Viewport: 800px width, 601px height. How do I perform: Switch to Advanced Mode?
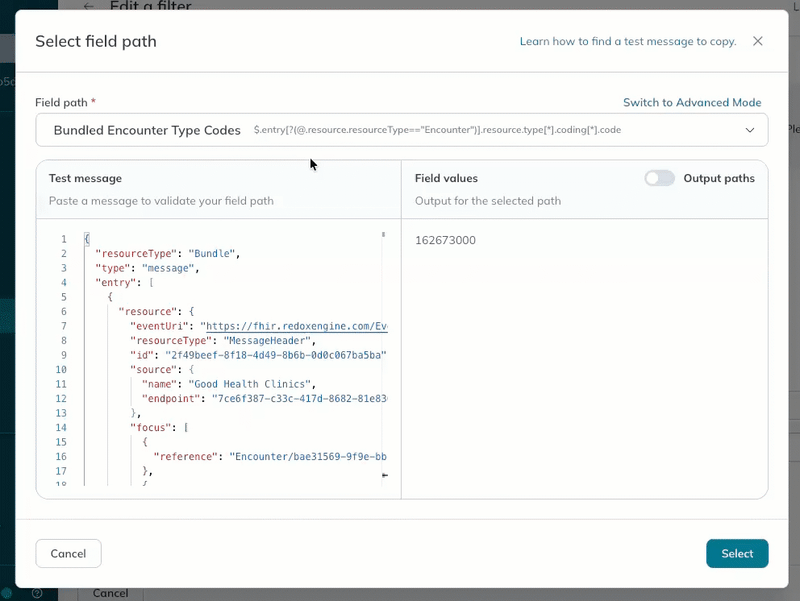(x=692, y=103)
